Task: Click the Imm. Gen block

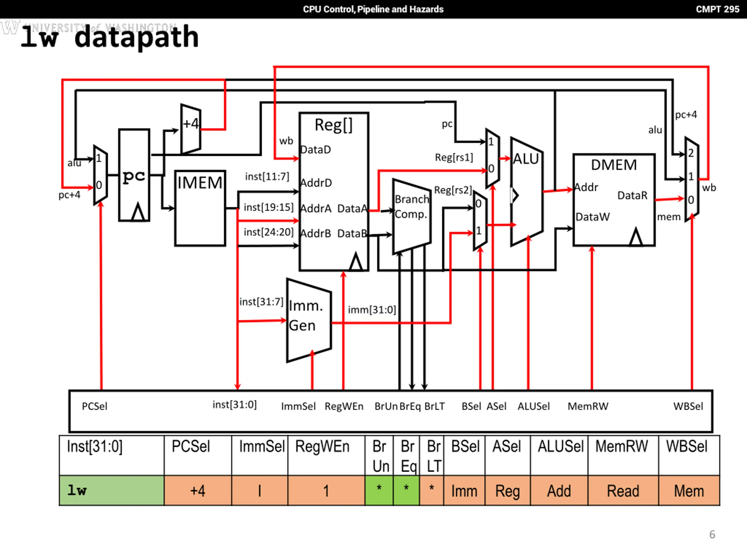Action: point(309,320)
